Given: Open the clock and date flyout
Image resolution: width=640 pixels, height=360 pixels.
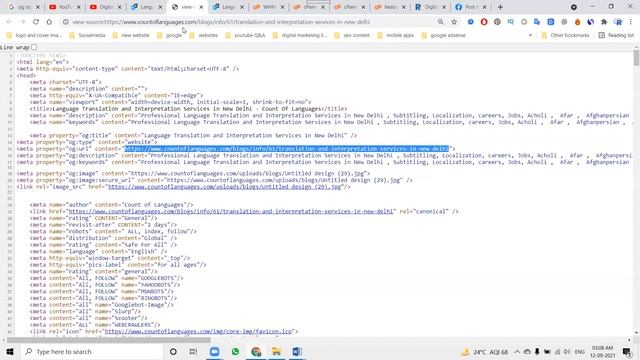Looking at the screenshot, I should [x=602, y=351].
